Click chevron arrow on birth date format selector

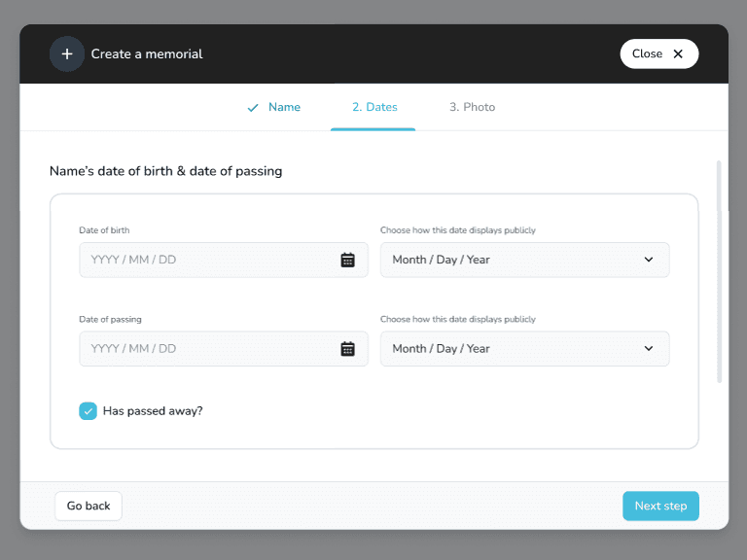(649, 260)
